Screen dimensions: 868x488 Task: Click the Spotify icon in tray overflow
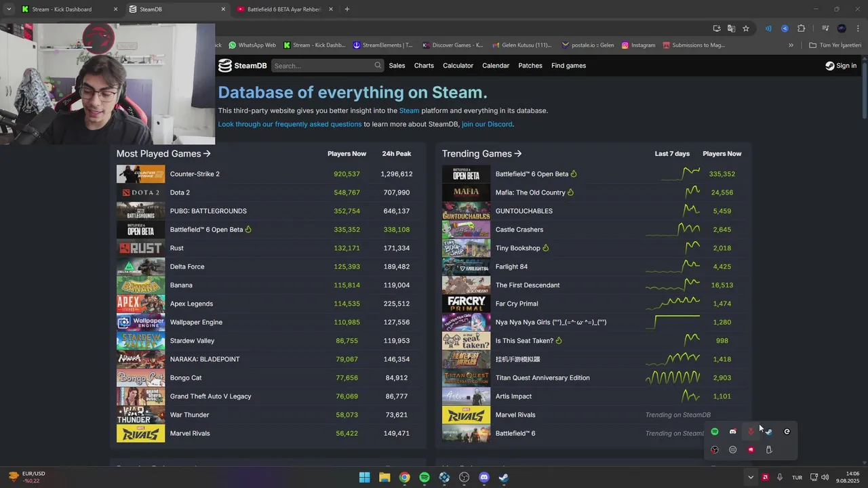coord(714,432)
